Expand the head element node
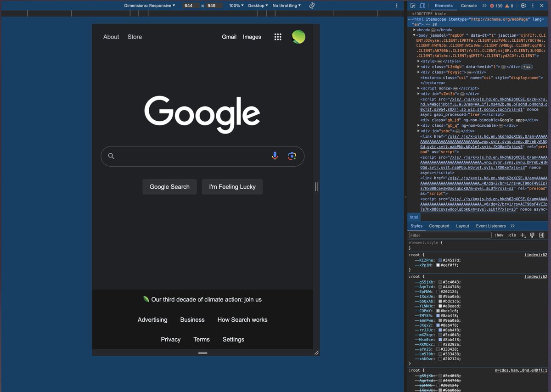This screenshot has width=551, height=392. click(x=414, y=30)
